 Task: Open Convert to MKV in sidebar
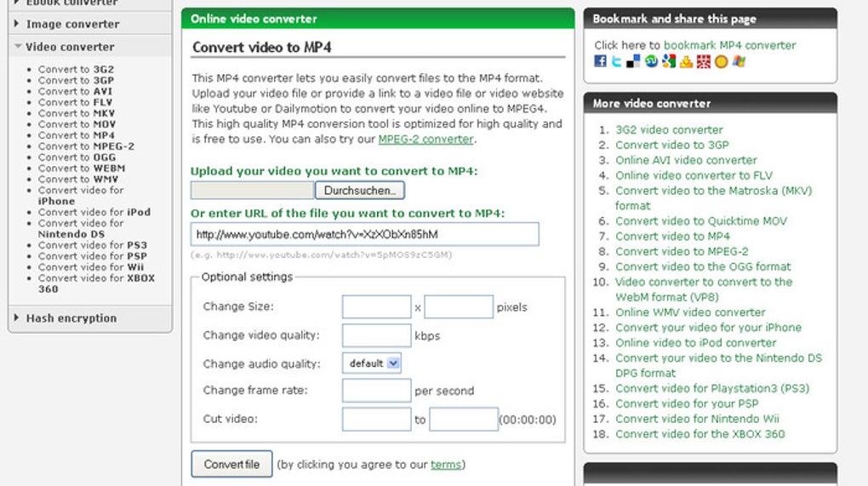[77, 113]
